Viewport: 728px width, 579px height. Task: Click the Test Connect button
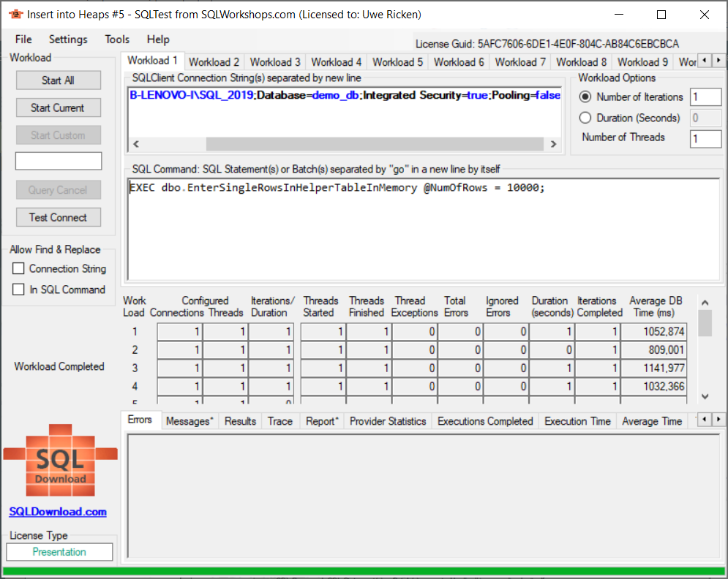(x=58, y=217)
